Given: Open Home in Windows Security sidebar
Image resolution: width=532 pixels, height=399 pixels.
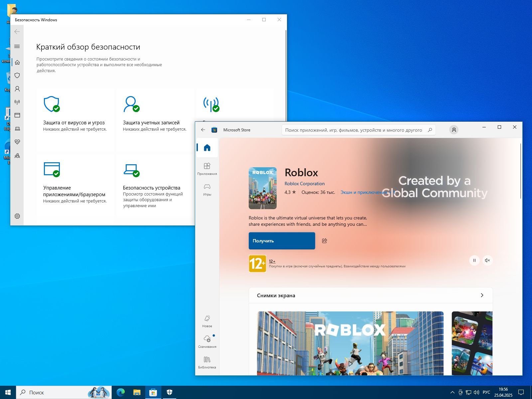Looking at the screenshot, I should 17,62.
